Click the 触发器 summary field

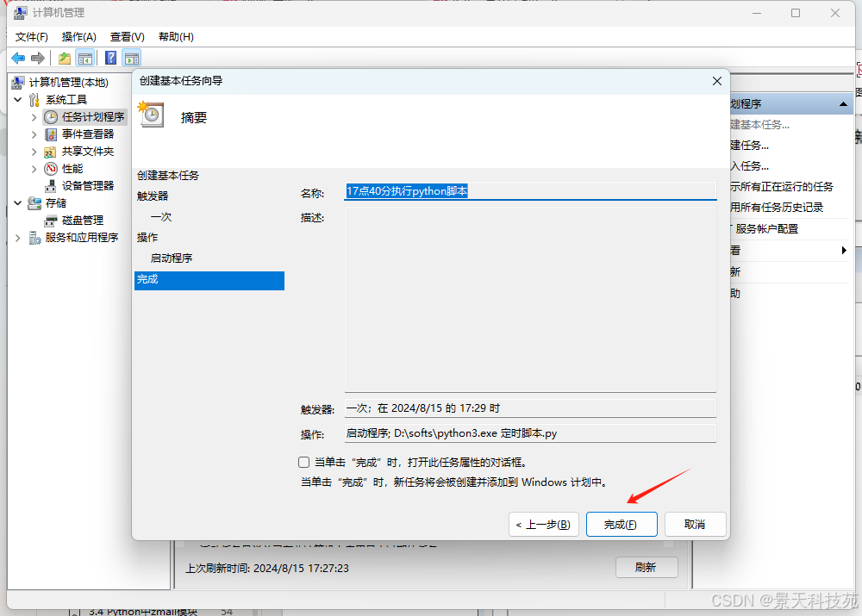pos(530,408)
